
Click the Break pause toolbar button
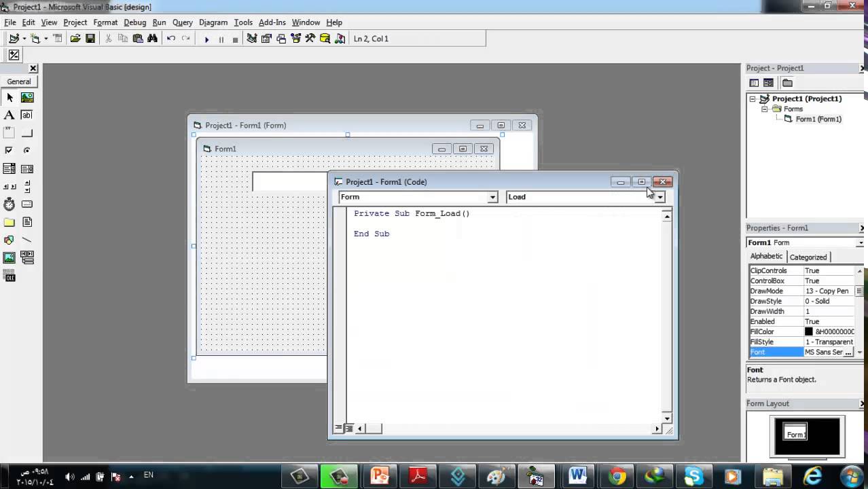[x=221, y=39]
